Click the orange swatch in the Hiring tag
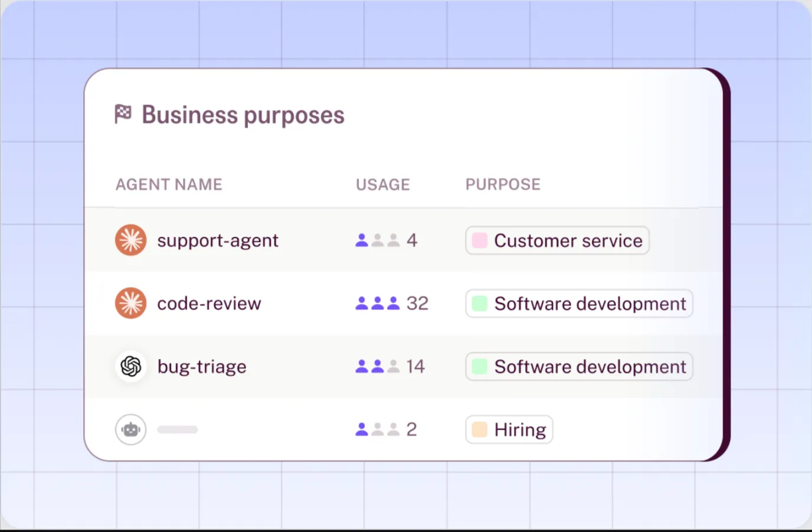The width and height of the screenshot is (812, 532). click(480, 429)
